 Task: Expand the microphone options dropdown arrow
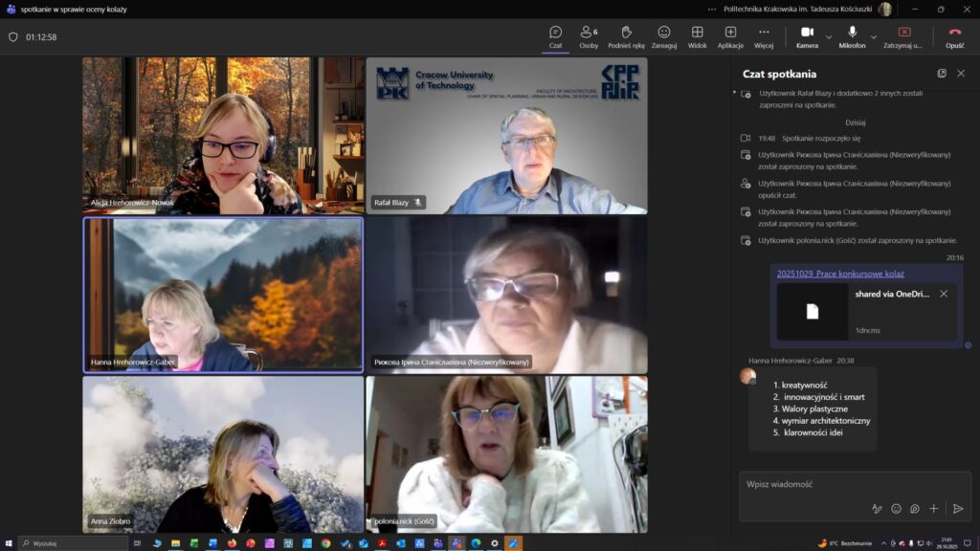point(874,36)
